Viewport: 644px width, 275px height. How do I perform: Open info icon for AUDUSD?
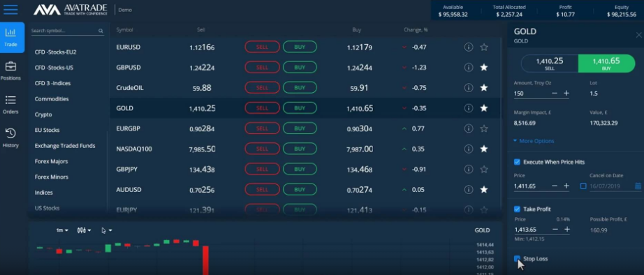[x=469, y=190]
